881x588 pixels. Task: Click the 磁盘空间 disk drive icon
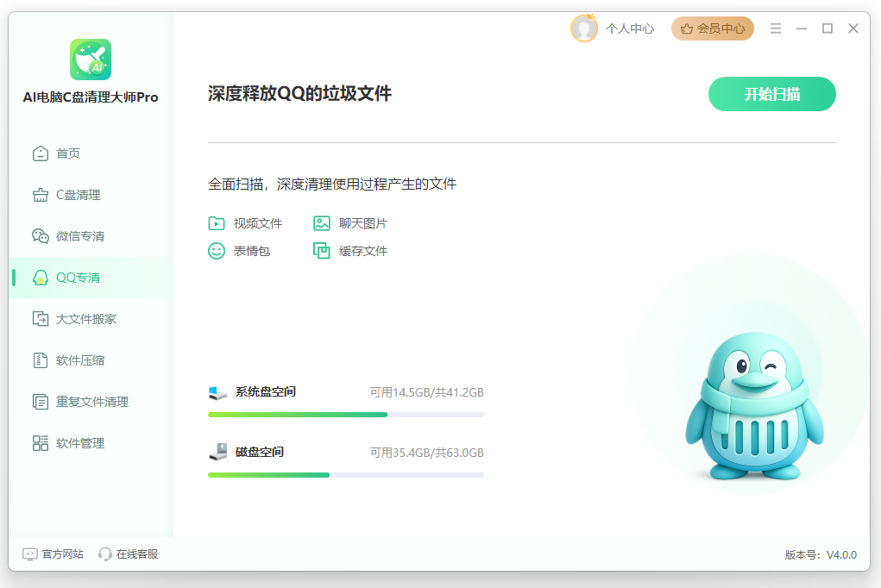click(x=218, y=452)
